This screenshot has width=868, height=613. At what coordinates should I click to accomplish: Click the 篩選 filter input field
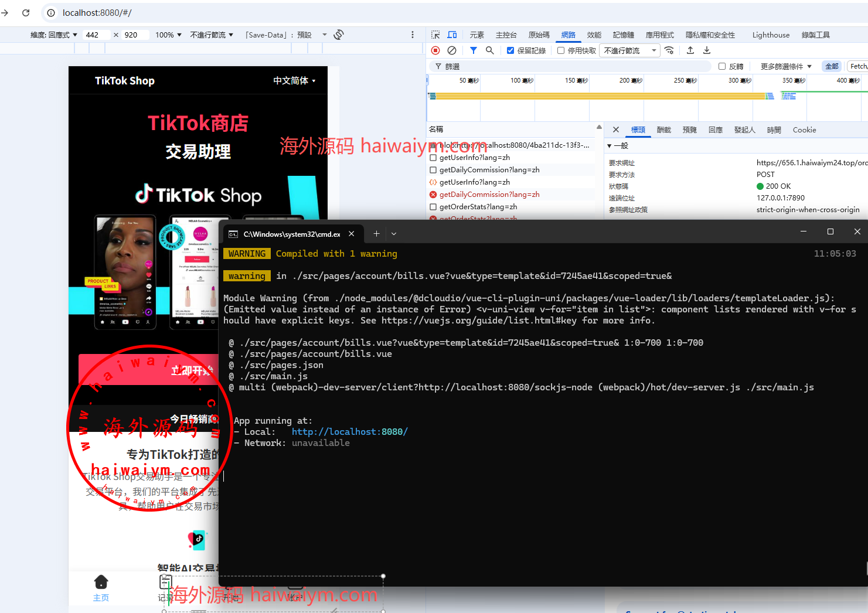click(574, 67)
